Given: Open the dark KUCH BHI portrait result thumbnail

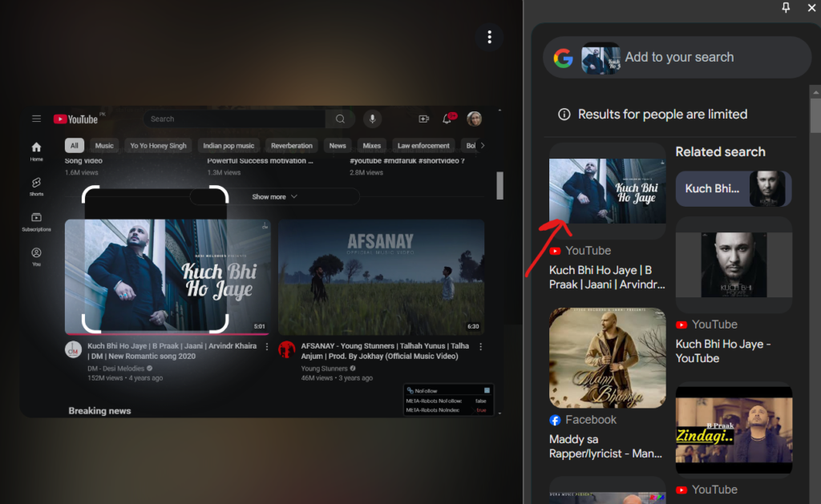Looking at the screenshot, I should pyautogui.click(x=734, y=265).
